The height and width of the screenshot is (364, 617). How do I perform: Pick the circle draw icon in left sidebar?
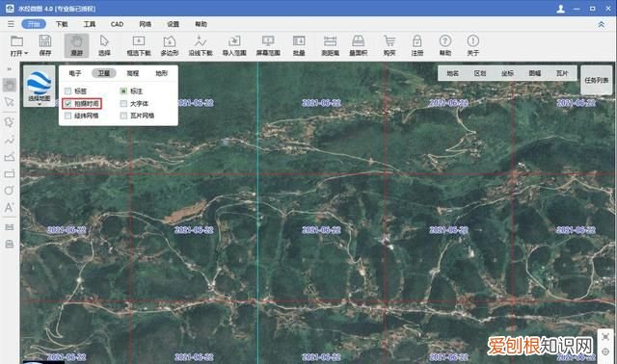10,191
